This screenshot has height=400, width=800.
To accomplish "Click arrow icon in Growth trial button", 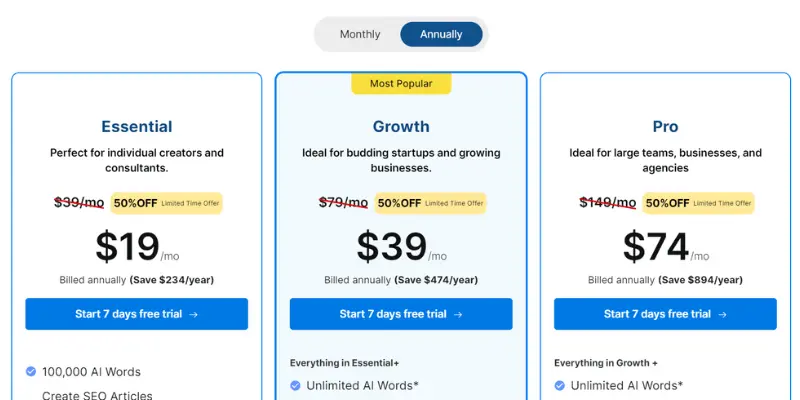I will (x=458, y=314).
